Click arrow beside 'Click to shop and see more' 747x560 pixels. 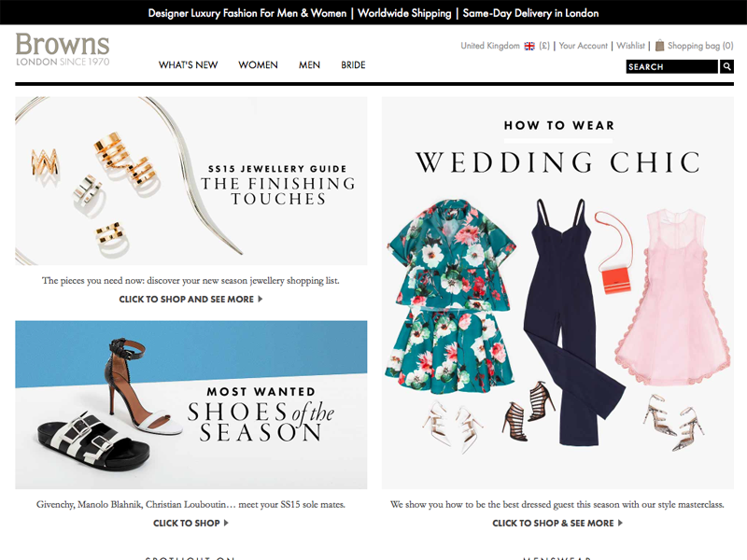261,299
